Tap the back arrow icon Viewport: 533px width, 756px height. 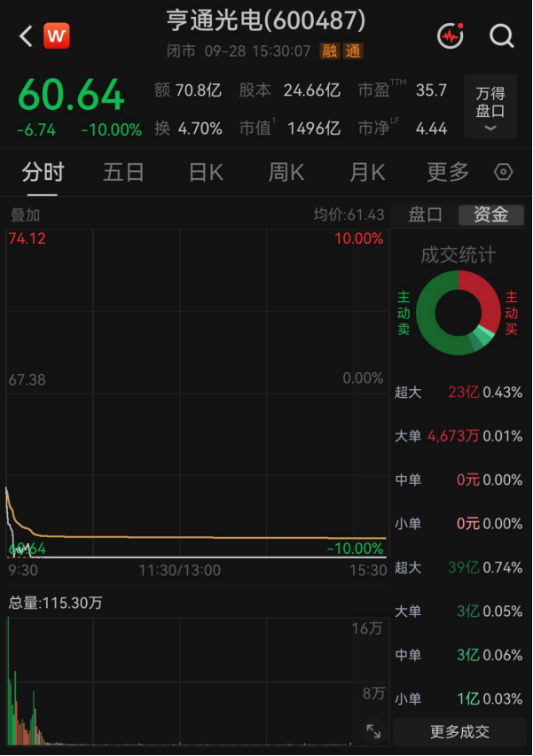26,36
